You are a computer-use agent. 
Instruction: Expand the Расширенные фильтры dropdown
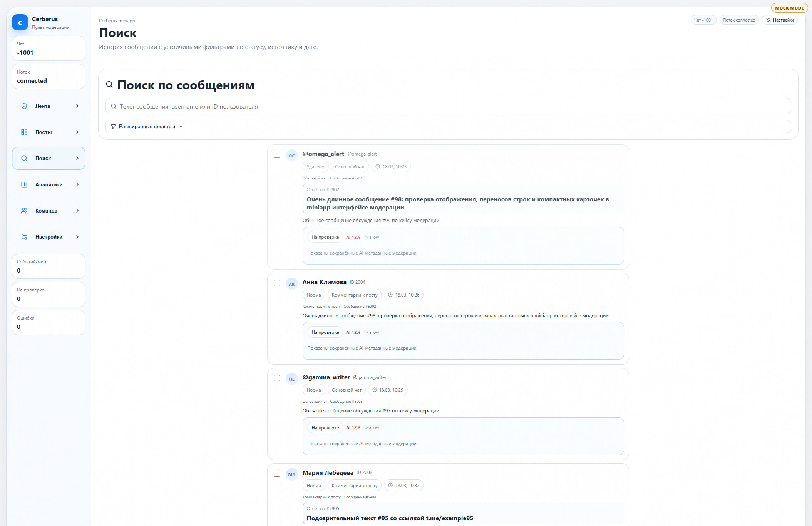point(147,127)
